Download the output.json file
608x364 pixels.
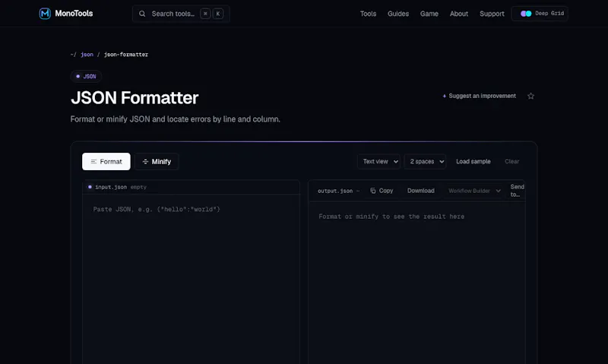[421, 191]
